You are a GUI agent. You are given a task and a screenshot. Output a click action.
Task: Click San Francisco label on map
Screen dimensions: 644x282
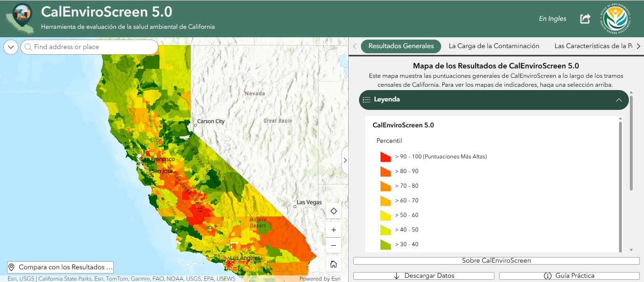click(x=158, y=159)
